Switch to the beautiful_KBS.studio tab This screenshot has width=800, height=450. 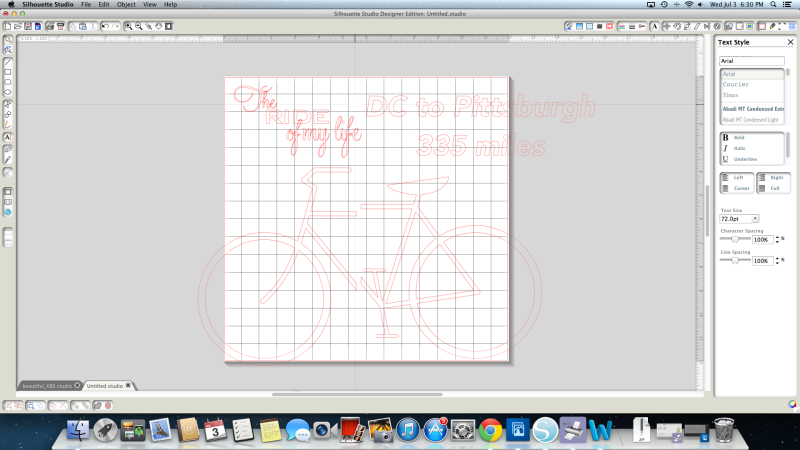click(47, 385)
